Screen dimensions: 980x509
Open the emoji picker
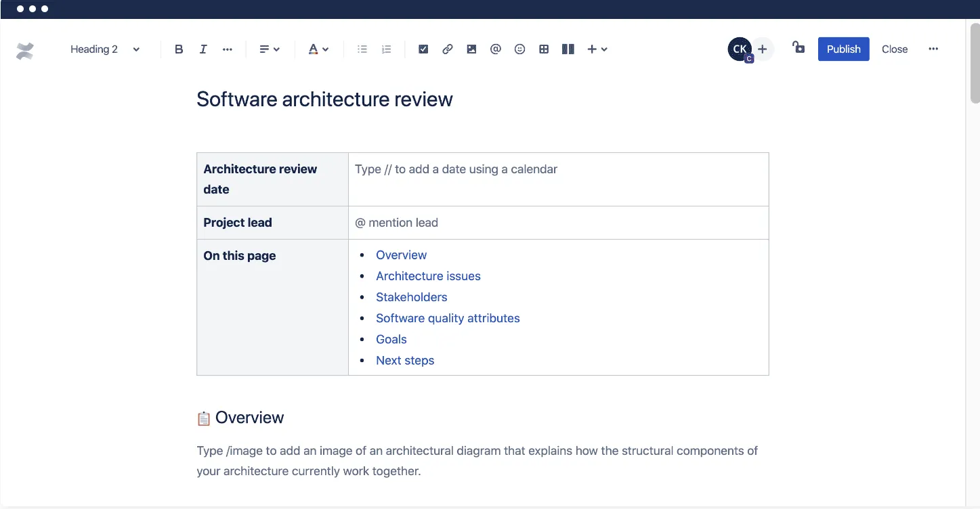tap(519, 49)
